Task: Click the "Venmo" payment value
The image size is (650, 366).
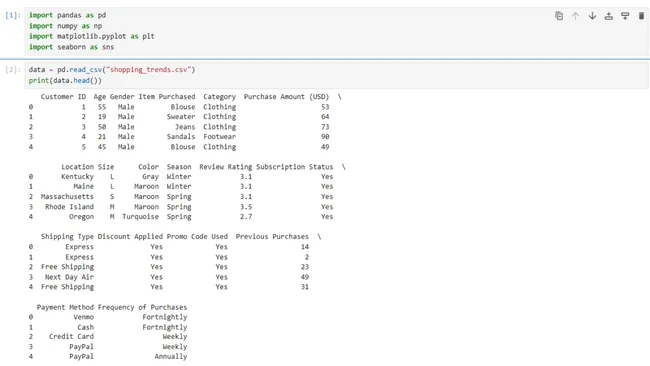Action: pos(83,317)
